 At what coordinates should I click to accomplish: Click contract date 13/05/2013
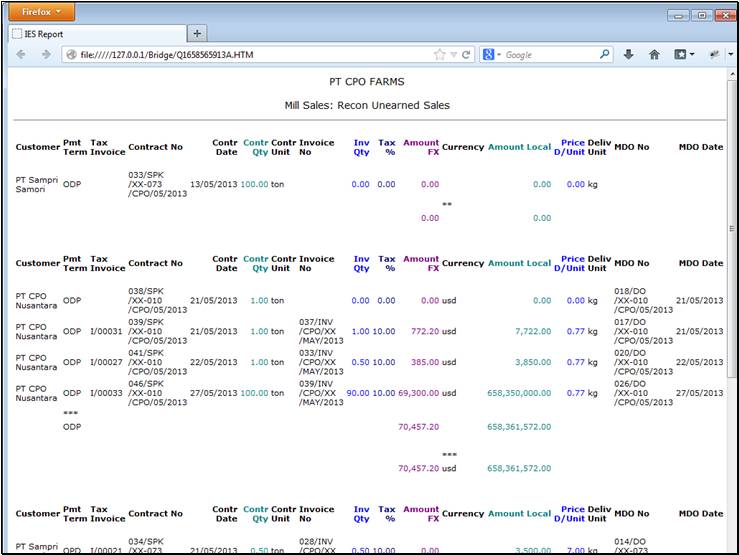click(x=213, y=184)
